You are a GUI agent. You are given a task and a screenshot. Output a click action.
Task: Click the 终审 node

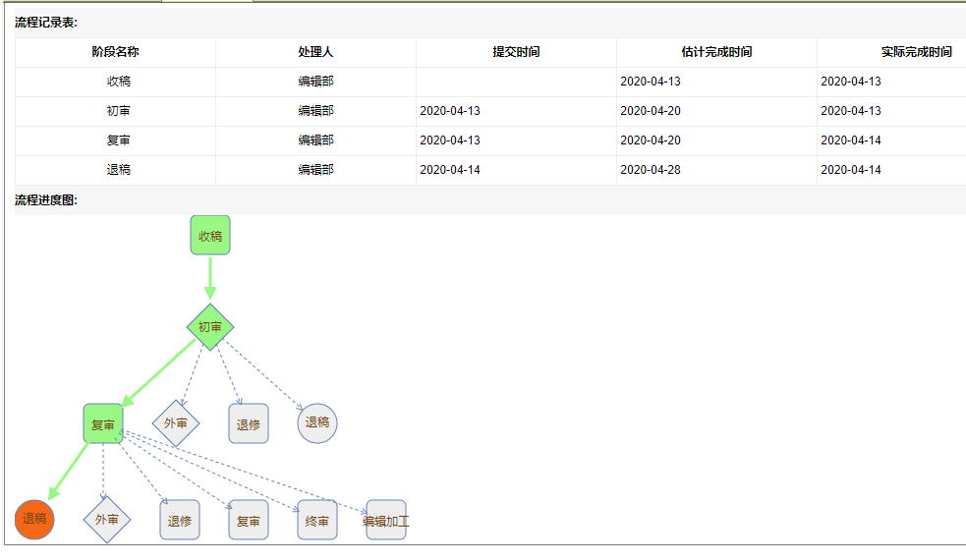click(317, 520)
